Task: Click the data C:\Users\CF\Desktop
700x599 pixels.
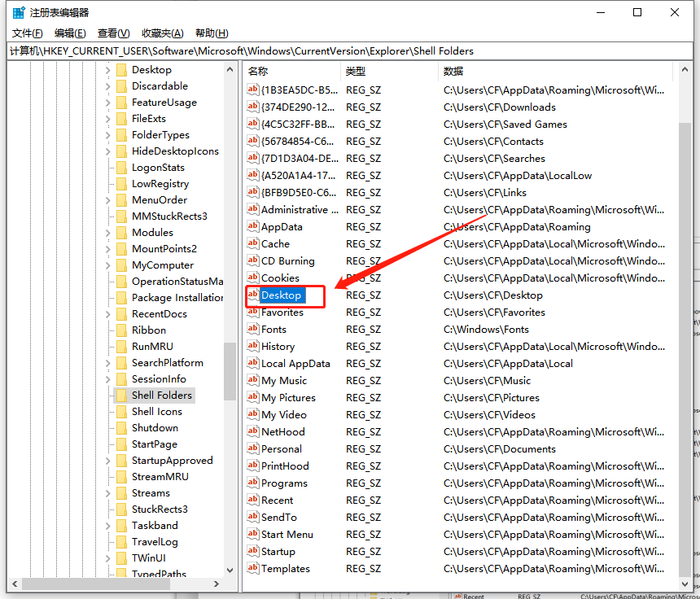Action: 493,295
